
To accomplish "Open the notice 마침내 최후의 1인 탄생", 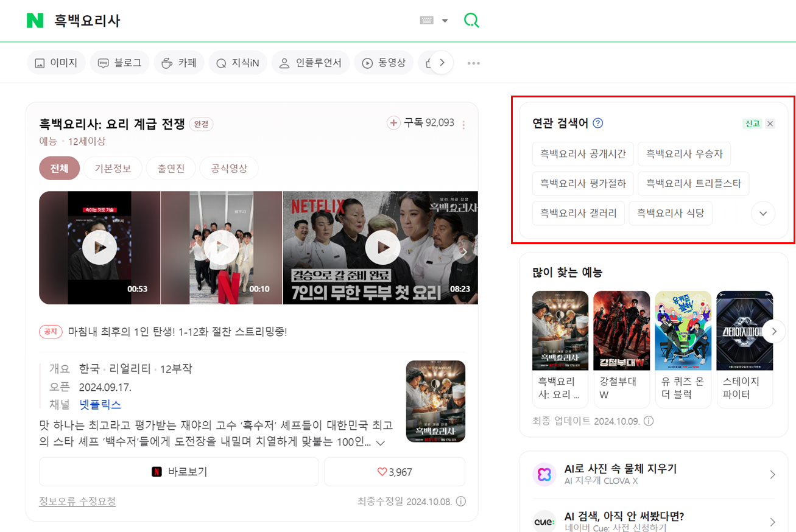I will click(177, 332).
